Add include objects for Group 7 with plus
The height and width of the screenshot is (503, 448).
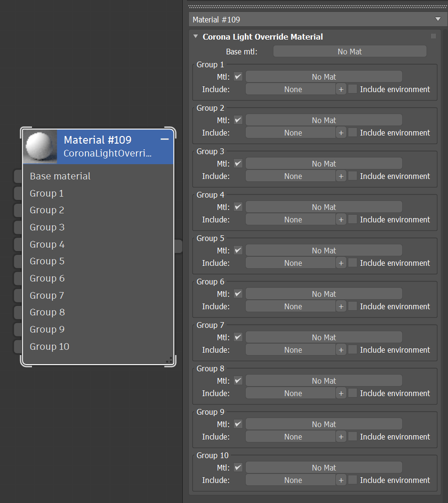coord(341,350)
